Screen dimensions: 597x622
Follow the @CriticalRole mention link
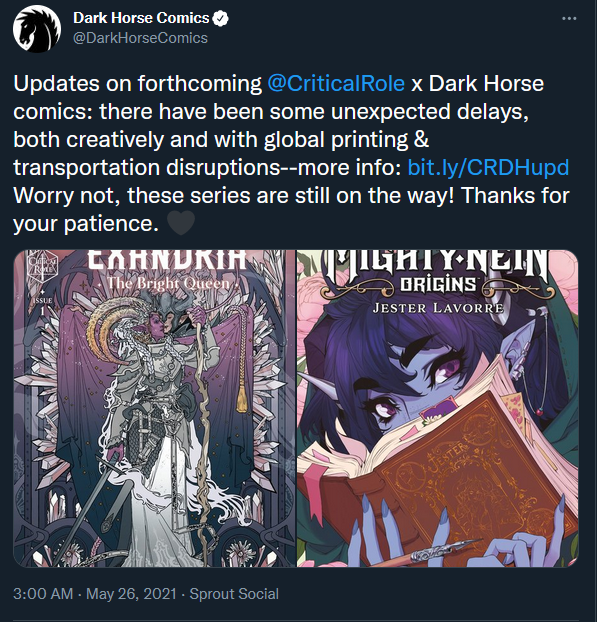tap(336, 84)
